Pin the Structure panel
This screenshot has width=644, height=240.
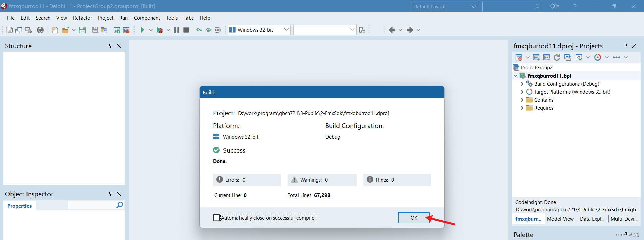[110, 45]
